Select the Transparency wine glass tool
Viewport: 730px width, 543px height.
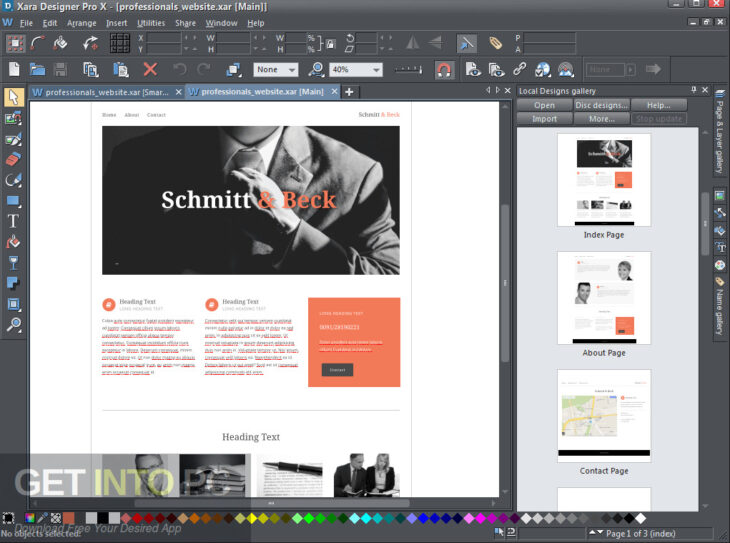pos(13,263)
